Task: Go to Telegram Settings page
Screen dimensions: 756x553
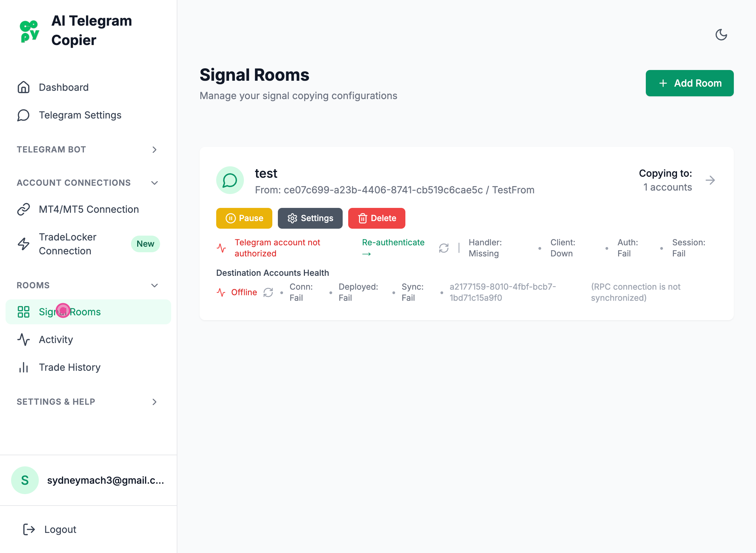Action: [x=80, y=115]
